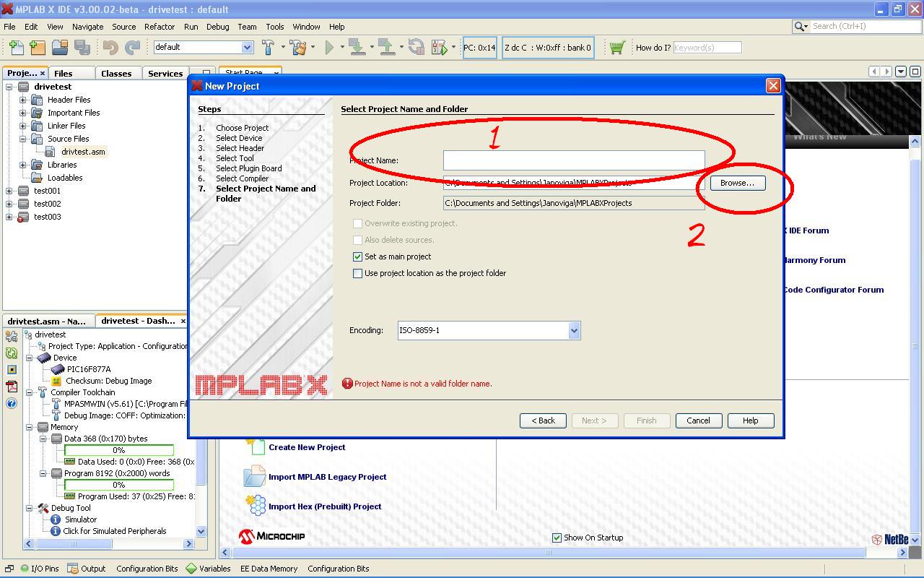This screenshot has width=924, height=578.
Task: Open the Tools menu
Action: pyautogui.click(x=274, y=27)
